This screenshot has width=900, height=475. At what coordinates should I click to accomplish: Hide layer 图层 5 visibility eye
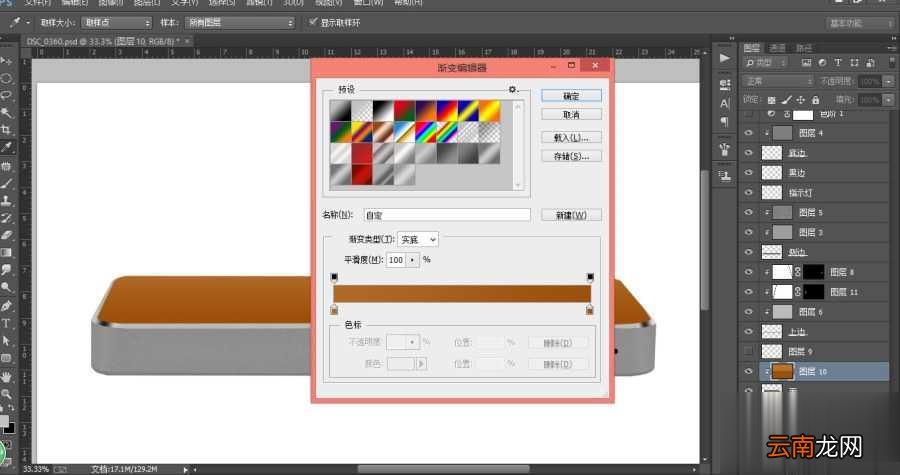tap(748, 212)
